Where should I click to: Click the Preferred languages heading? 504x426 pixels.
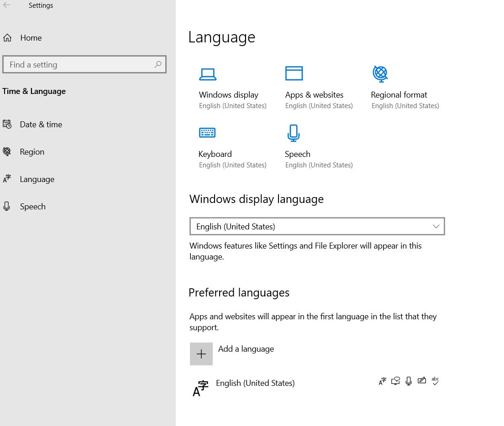point(239,293)
